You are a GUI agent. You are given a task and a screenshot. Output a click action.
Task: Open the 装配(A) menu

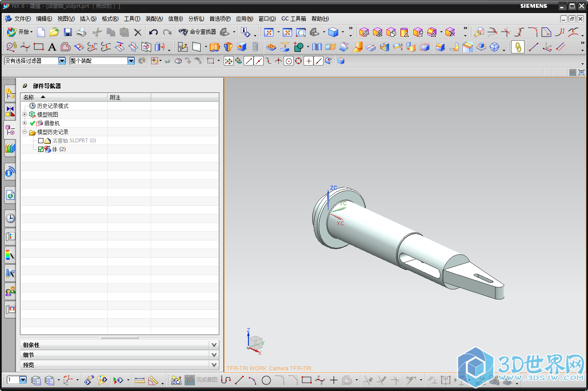(x=154, y=19)
